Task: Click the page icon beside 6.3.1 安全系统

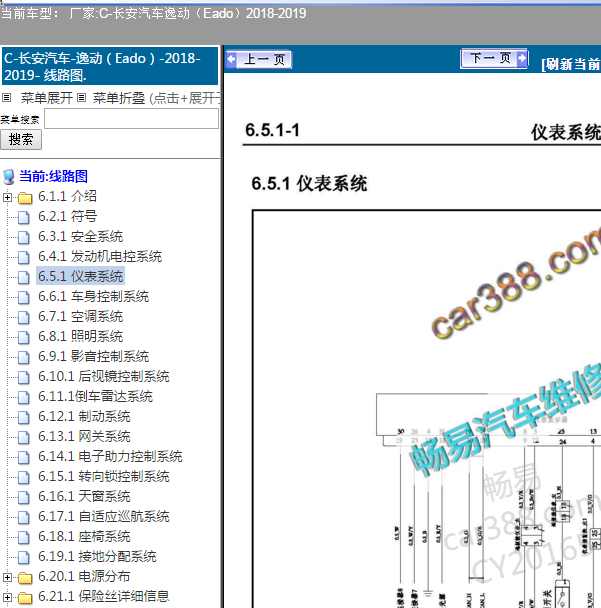Action: [24, 237]
